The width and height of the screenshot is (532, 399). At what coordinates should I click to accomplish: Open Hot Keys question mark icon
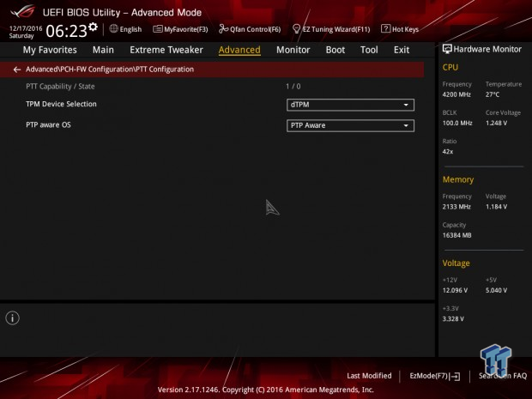point(385,29)
